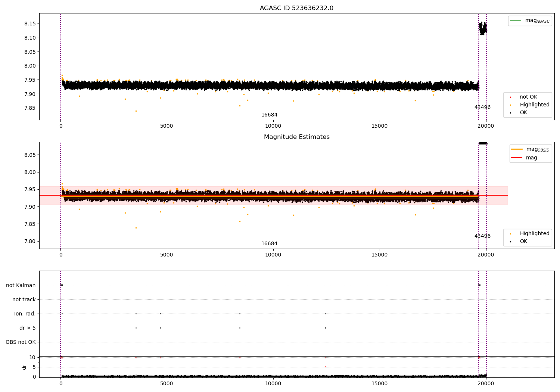Click the 'AGASC ID 523636232.0' plot title

[x=296, y=8]
